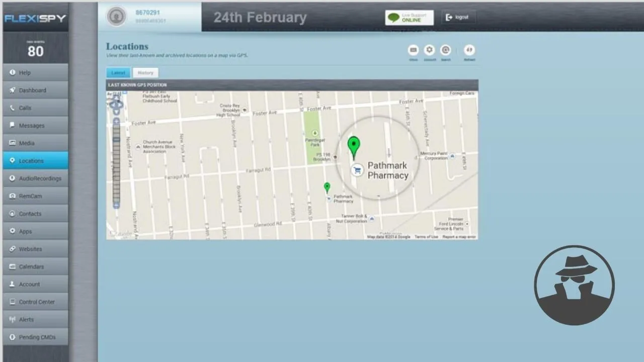This screenshot has width=644, height=362.
Task: Open Account in the sidebar
Action: [x=35, y=284]
